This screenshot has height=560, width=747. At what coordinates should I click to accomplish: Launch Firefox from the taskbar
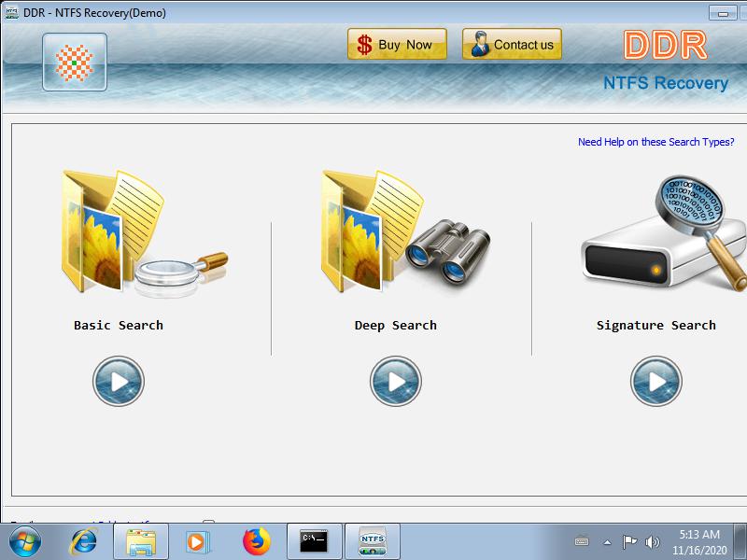256,541
